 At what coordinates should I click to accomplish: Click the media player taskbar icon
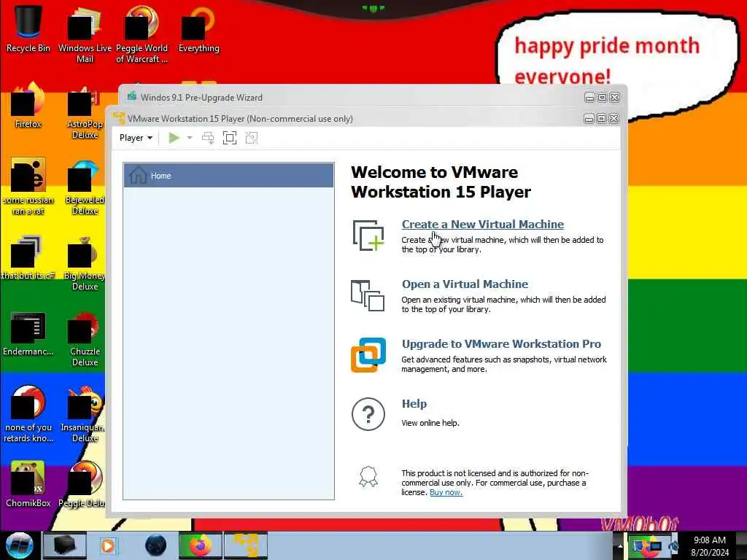108,545
